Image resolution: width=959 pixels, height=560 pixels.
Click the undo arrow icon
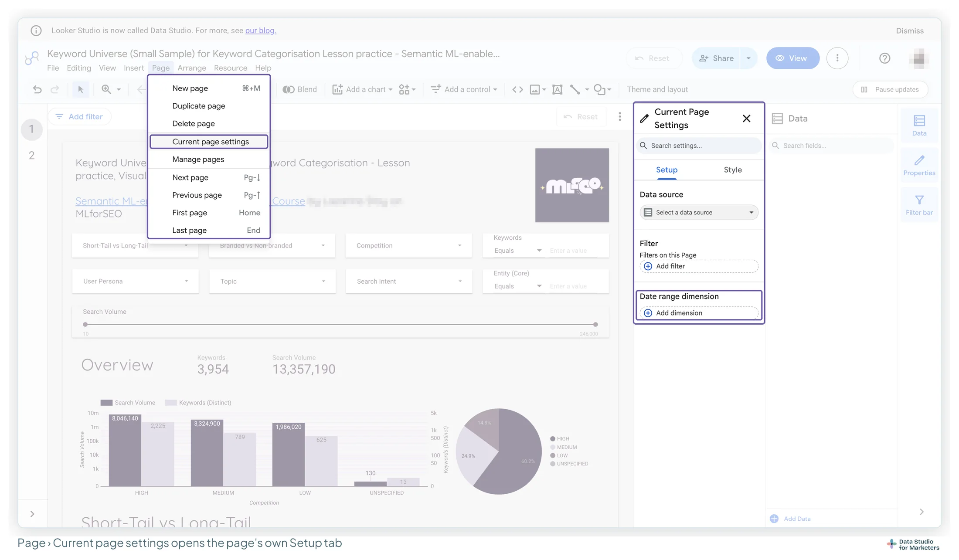point(37,89)
